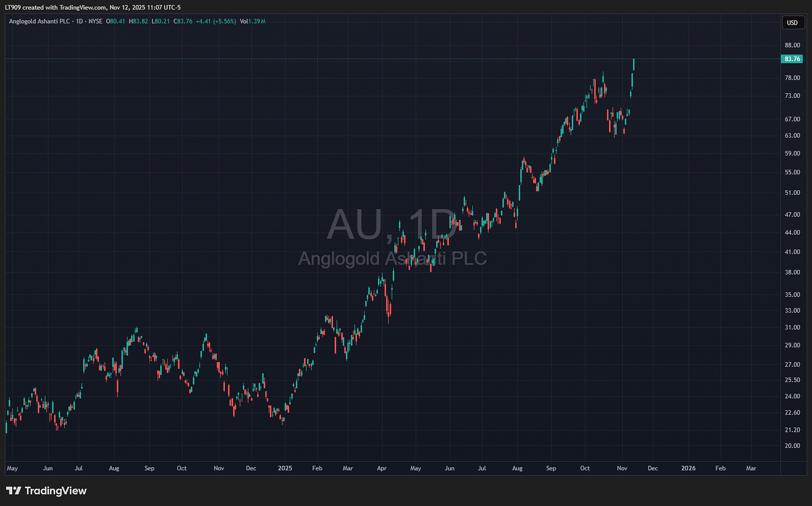Click the 31.00 price axis label
Screen dimensions: 812x506
point(792,327)
